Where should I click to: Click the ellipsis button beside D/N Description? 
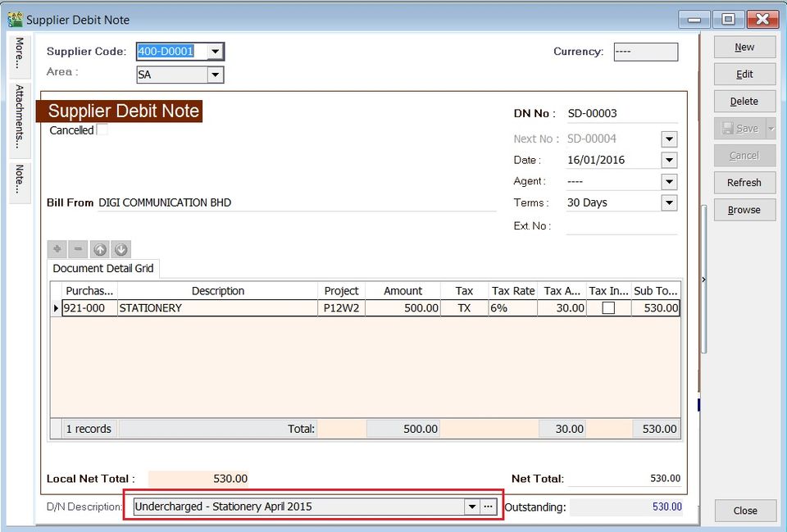click(x=489, y=507)
